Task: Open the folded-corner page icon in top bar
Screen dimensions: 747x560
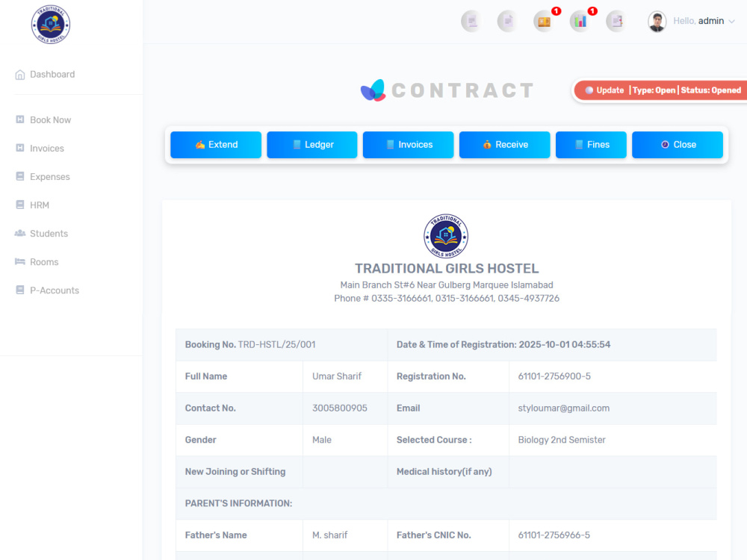Action: (508, 21)
